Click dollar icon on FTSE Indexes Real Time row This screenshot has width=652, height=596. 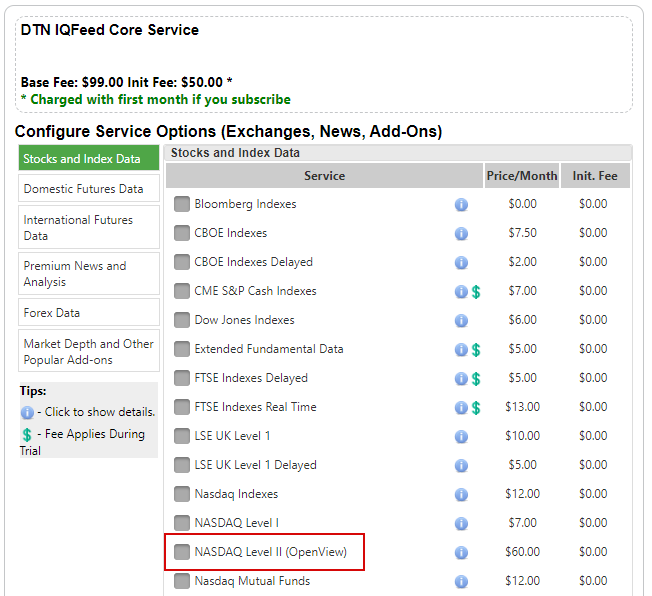476,408
